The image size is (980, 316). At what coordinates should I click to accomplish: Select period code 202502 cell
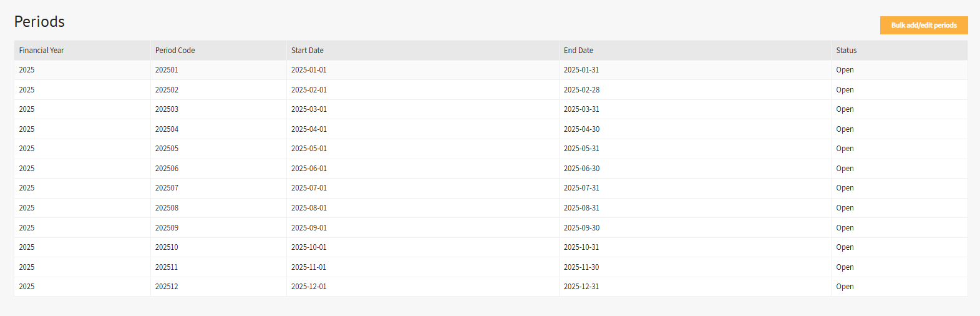pyautogui.click(x=167, y=90)
